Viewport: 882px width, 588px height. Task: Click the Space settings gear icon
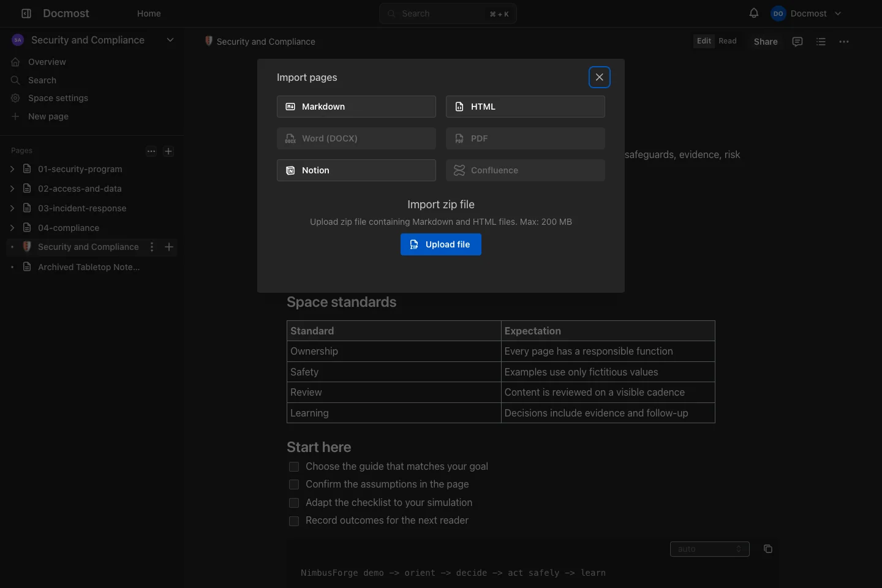pos(15,98)
